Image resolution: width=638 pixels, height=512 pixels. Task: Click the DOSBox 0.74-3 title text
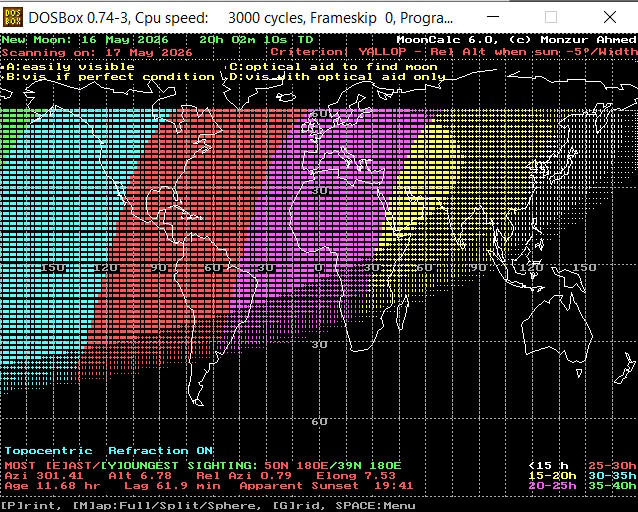pyautogui.click(x=240, y=18)
